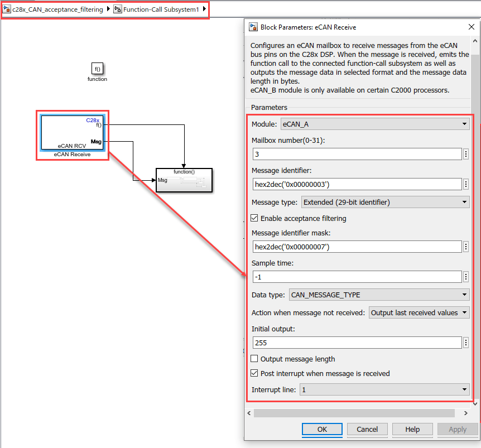This screenshot has height=448, width=481.
Task: Open the Module dropdown showing eCAN_A
Action: [x=375, y=124]
